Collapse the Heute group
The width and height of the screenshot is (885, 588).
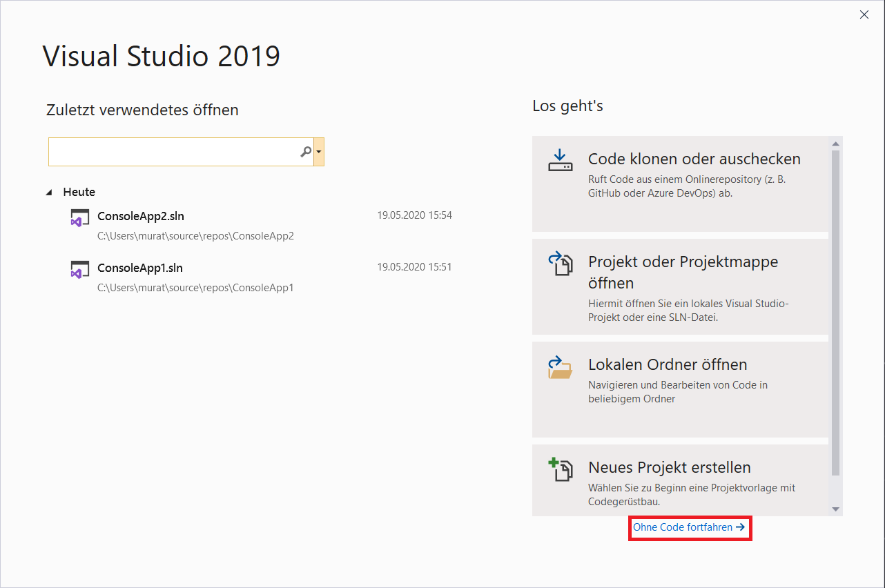[49, 193]
